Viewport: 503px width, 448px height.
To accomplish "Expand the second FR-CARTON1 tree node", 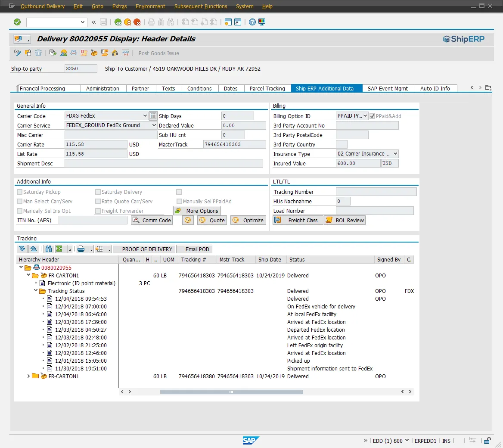I will [29, 376].
